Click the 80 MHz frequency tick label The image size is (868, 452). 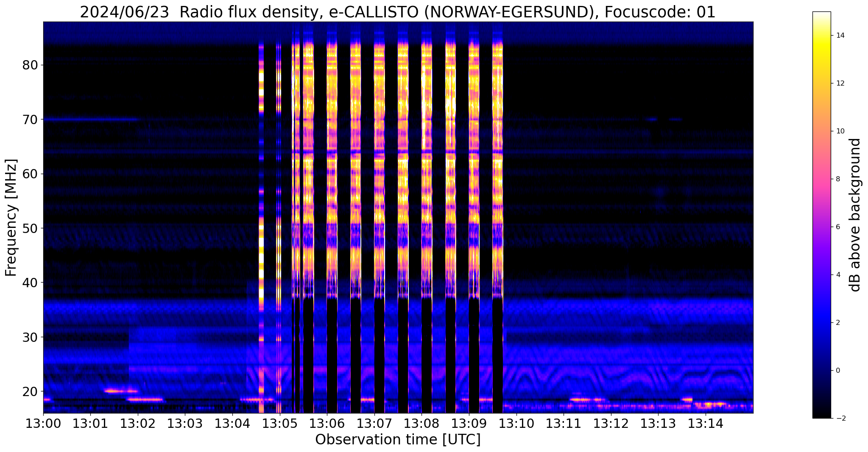click(30, 65)
